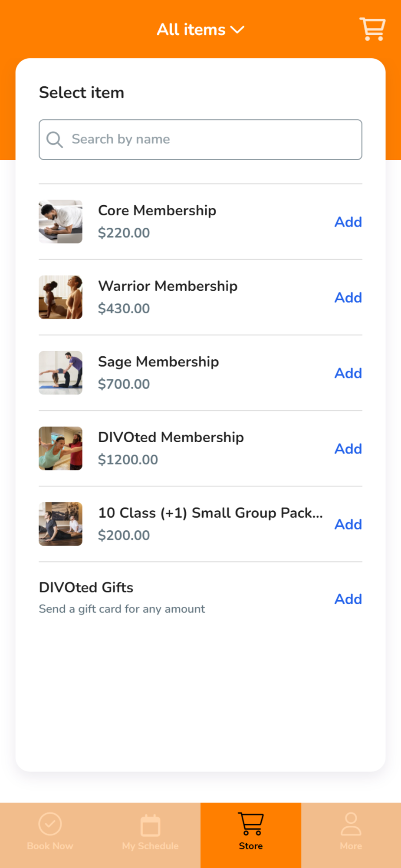
Task: Open My Schedule calendar icon
Action: tap(150, 825)
